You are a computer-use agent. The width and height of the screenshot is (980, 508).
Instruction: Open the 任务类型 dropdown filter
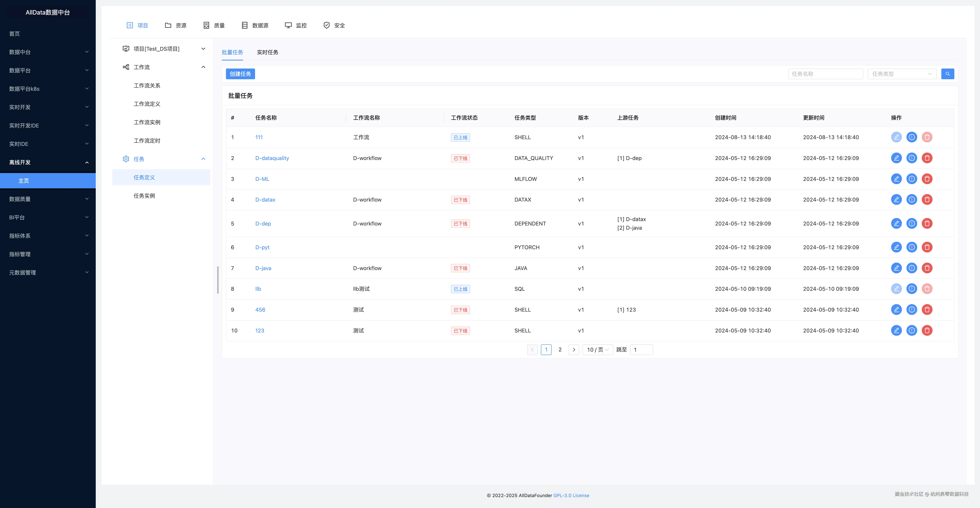pyautogui.click(x=901, y=74)
